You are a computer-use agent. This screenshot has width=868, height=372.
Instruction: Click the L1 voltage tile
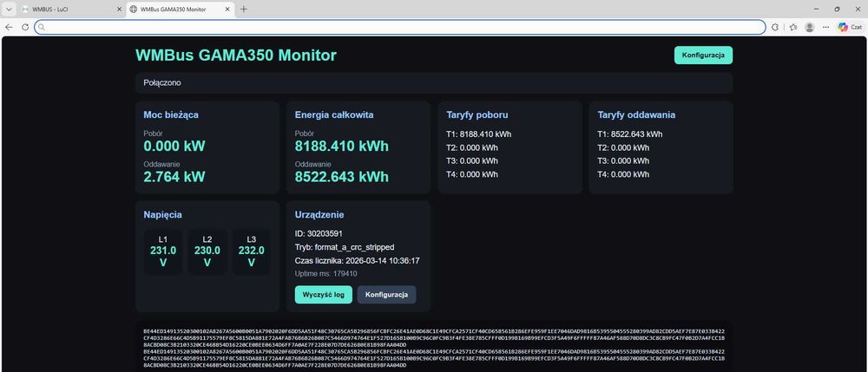pyautogui.click(x=163, y=251)
